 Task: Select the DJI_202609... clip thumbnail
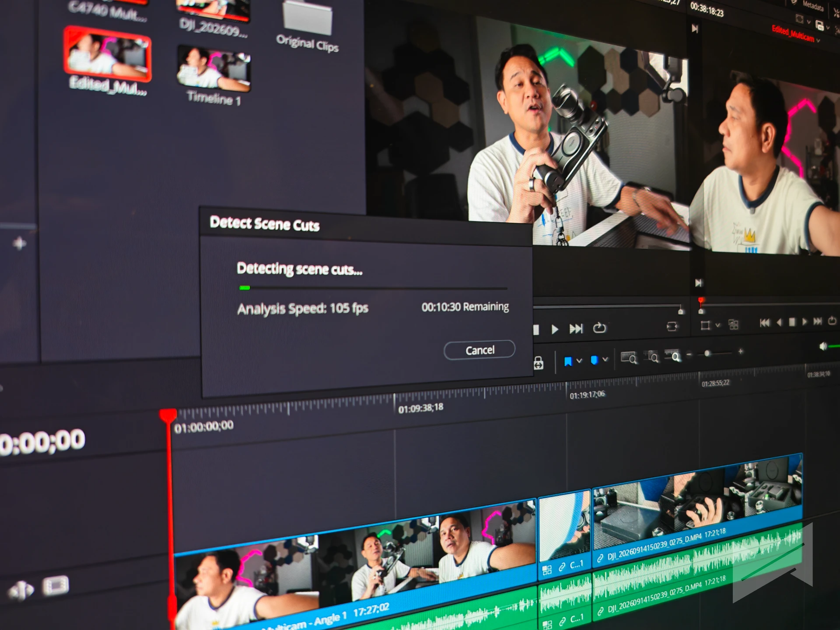click(213, 10)
